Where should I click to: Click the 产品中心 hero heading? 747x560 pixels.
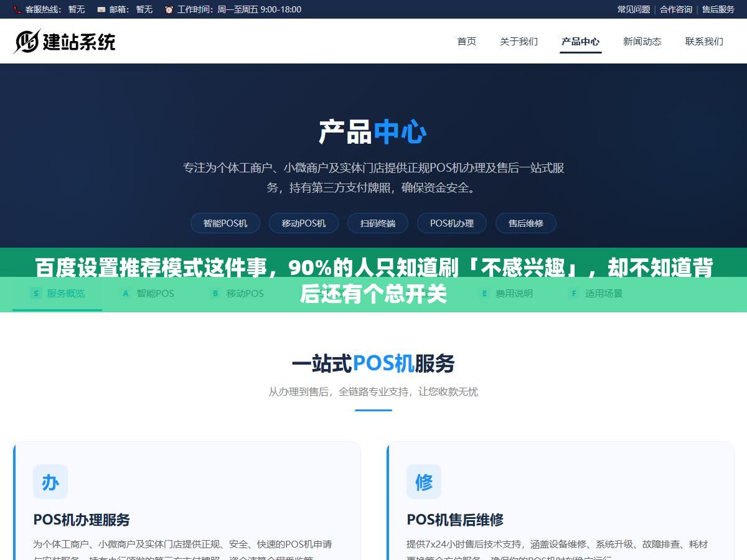tap(374, 132)
